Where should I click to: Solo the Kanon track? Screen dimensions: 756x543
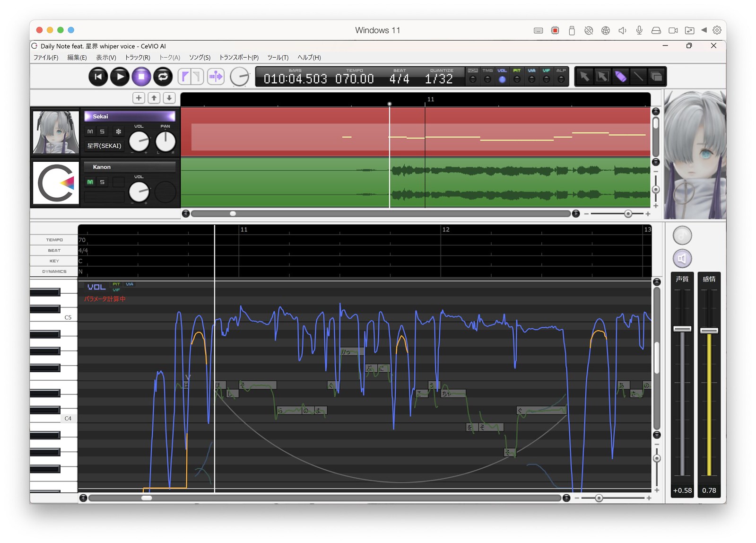102,182
